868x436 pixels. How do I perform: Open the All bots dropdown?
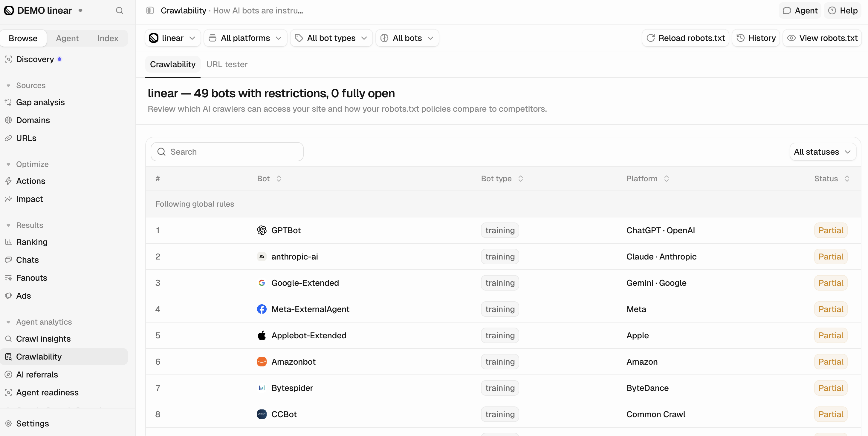(x=407, y=38)
